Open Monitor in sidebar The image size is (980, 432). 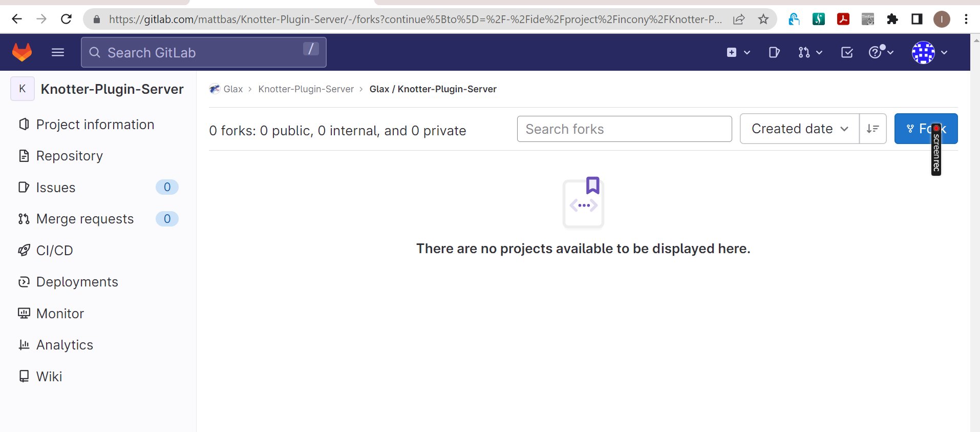tap(60, 314)
